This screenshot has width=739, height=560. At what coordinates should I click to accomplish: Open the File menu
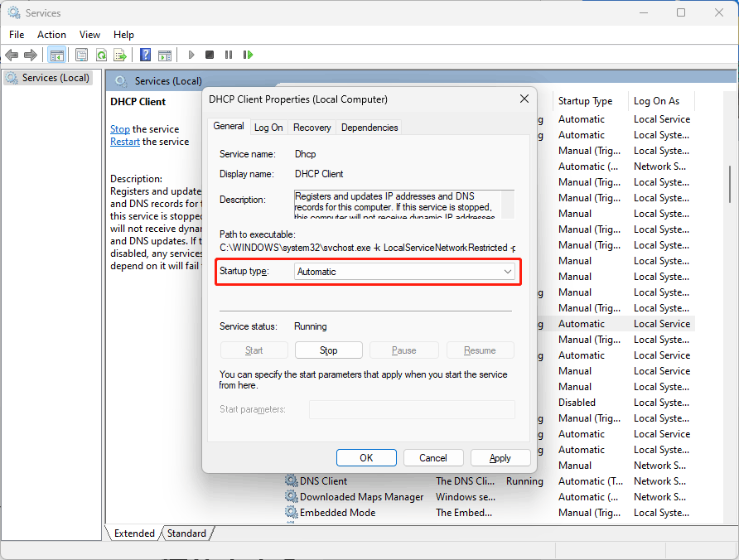pos(17,35)
